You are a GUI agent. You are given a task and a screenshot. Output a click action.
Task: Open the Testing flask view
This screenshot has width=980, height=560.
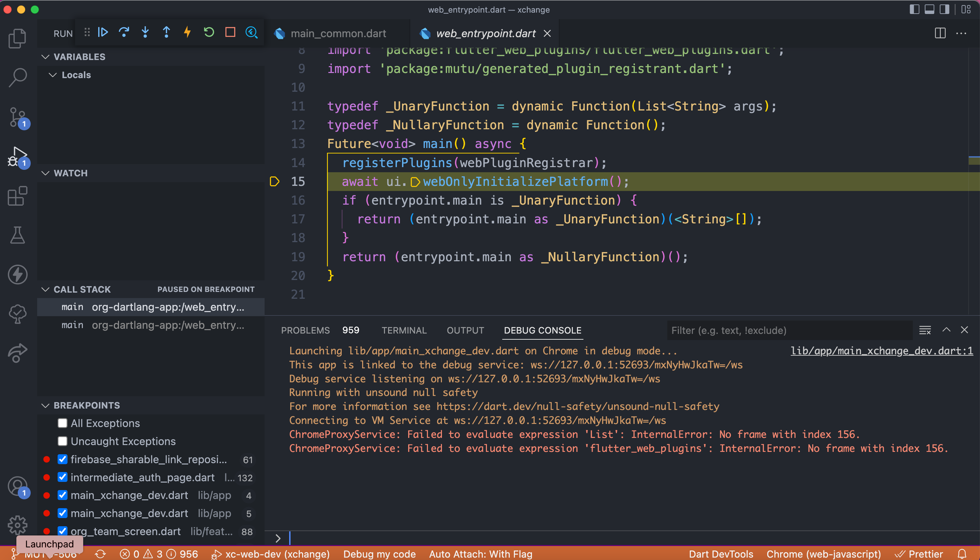coord(17,235)
